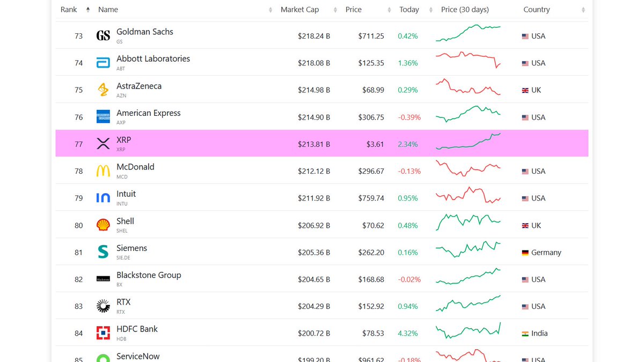Click the UK flag in Shell row
The width and height of the screenshot is (644, 362).
525,226
